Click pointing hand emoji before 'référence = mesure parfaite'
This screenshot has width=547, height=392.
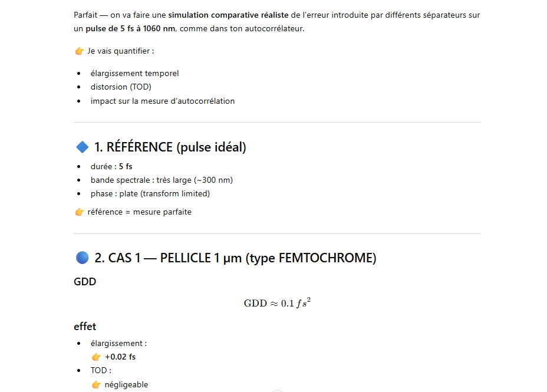coord(80,212)
